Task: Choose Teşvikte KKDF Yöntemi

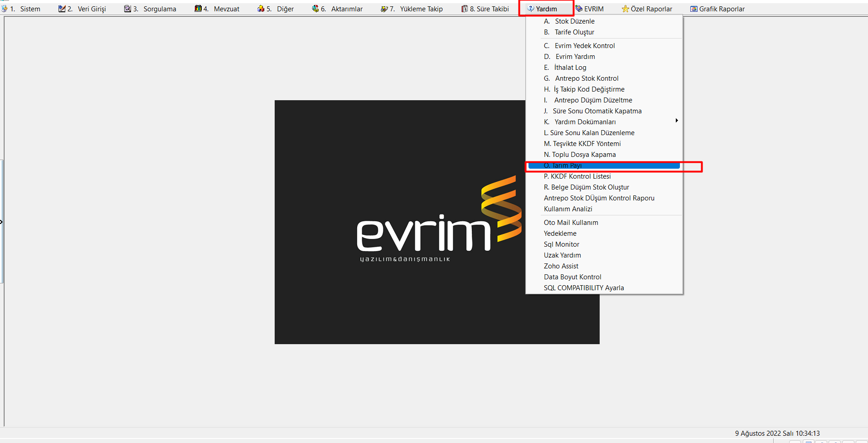Action: (x=604, y=144)
